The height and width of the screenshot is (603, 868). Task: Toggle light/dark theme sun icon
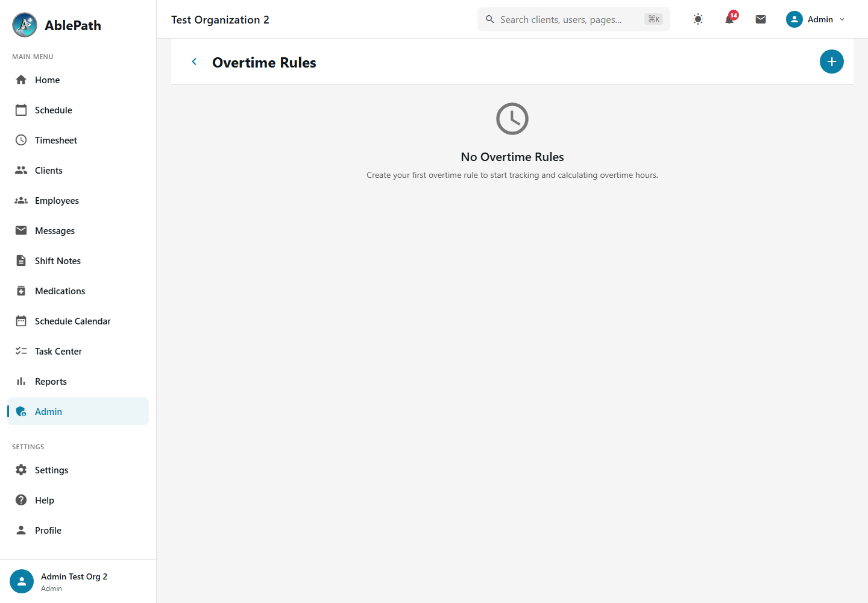pos(698,19)
